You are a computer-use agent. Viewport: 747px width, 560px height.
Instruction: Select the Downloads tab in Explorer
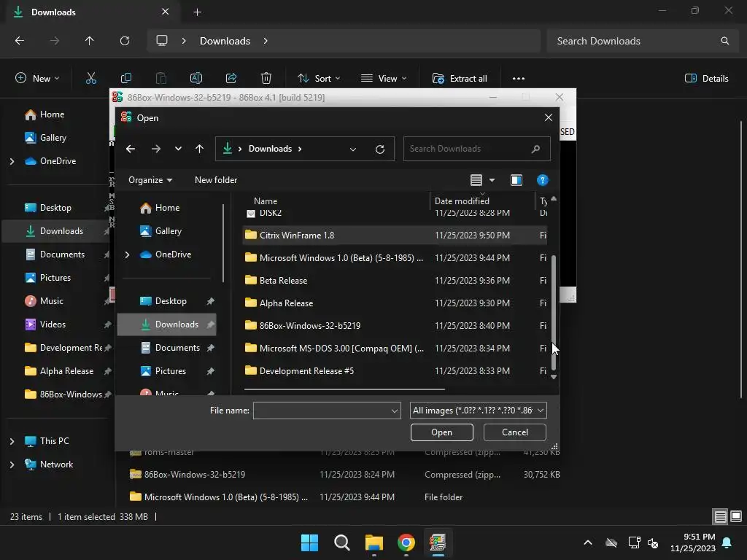click(91, 12)
